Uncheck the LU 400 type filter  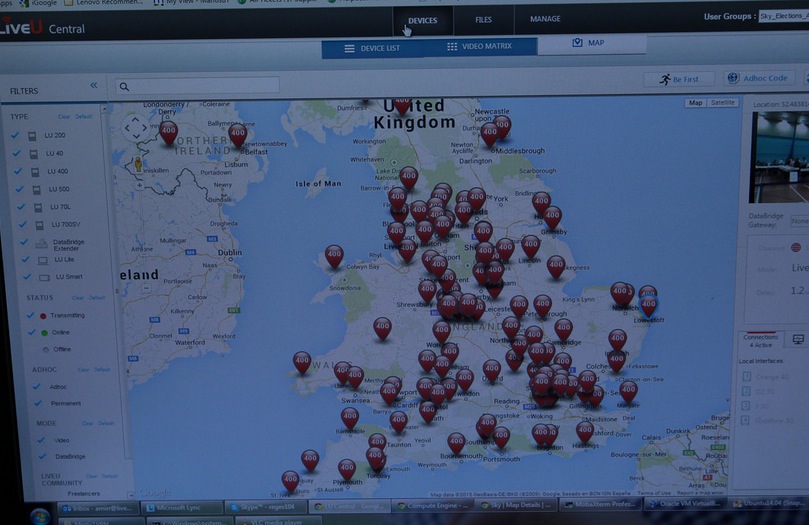[x=18, y=171]
